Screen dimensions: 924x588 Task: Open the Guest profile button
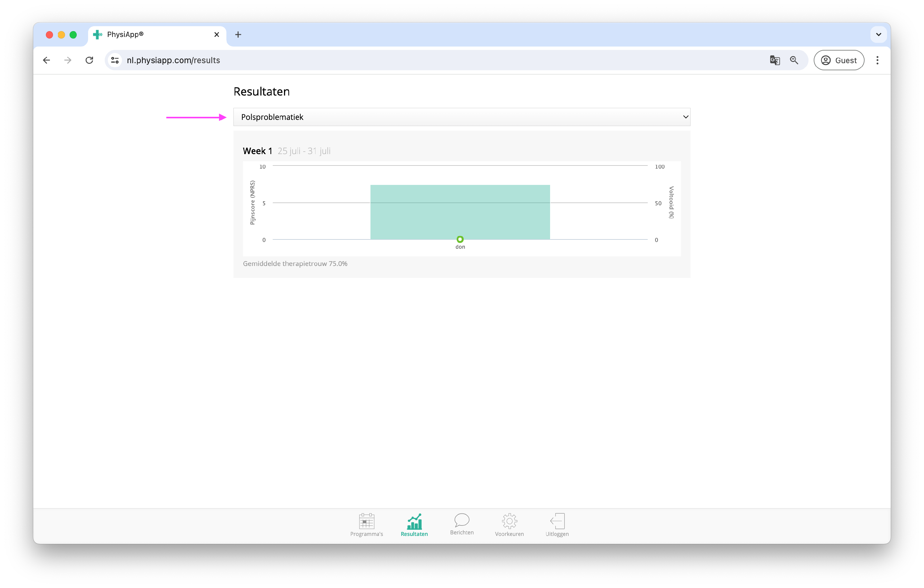coord(839,60)
